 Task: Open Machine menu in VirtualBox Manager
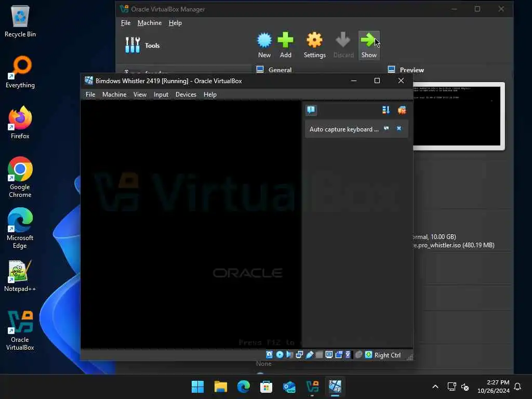click(150, 23)
